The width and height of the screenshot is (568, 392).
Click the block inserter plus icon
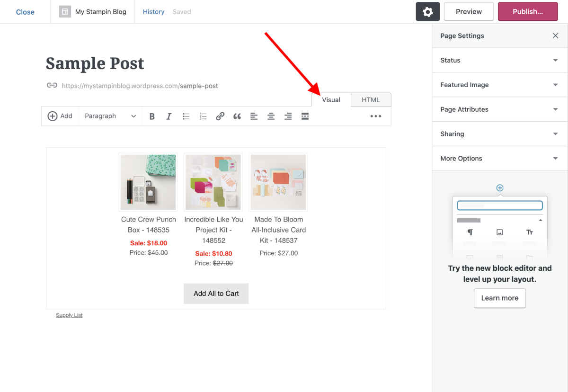tap(500, 188)
